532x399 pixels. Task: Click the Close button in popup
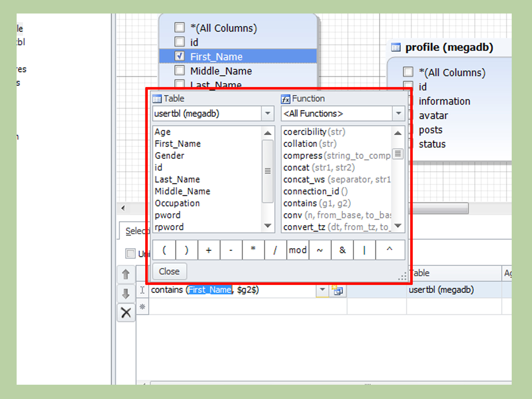point(169,271)
